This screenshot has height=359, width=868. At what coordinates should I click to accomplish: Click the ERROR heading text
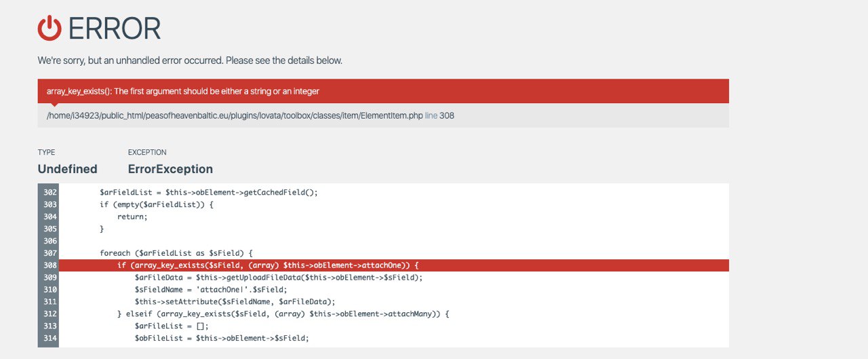click(115, 29)
